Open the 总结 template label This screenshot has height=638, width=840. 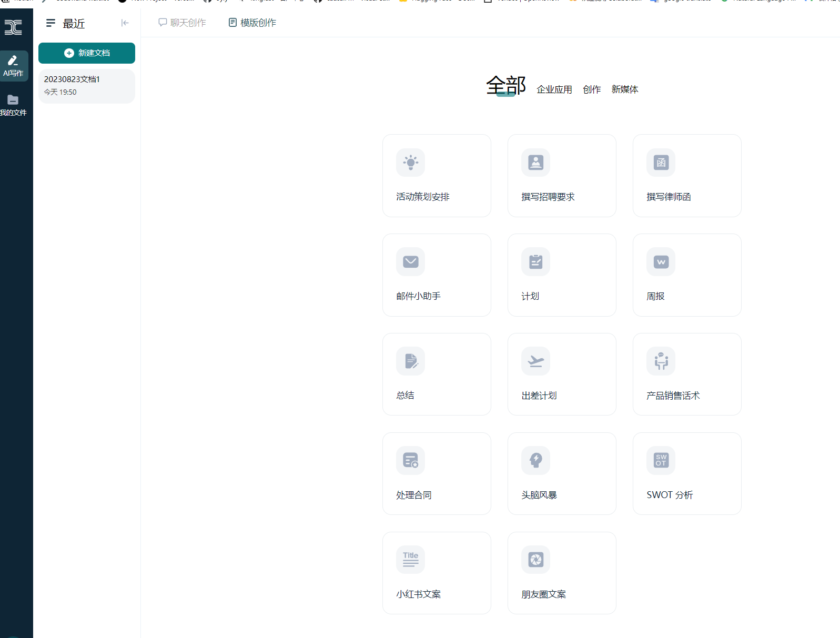[405, 396]
